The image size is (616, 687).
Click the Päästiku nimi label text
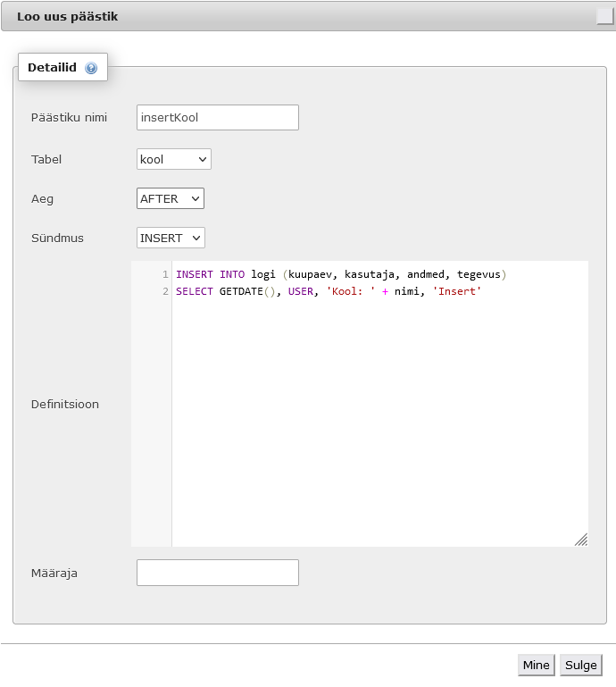pyautogui.click(x=69, y=117)
